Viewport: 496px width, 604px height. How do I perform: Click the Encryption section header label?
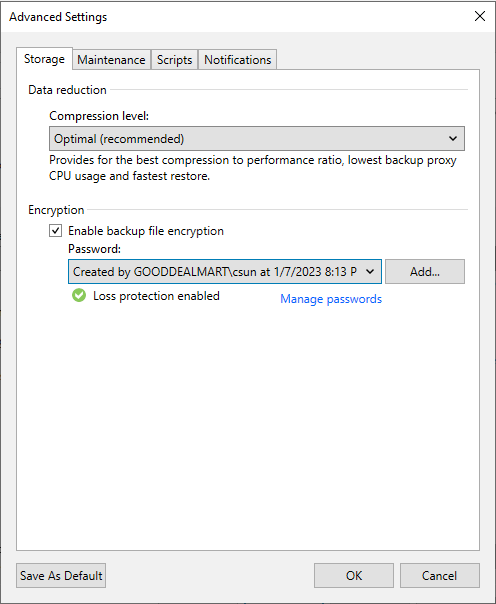[x=56, y=210]
